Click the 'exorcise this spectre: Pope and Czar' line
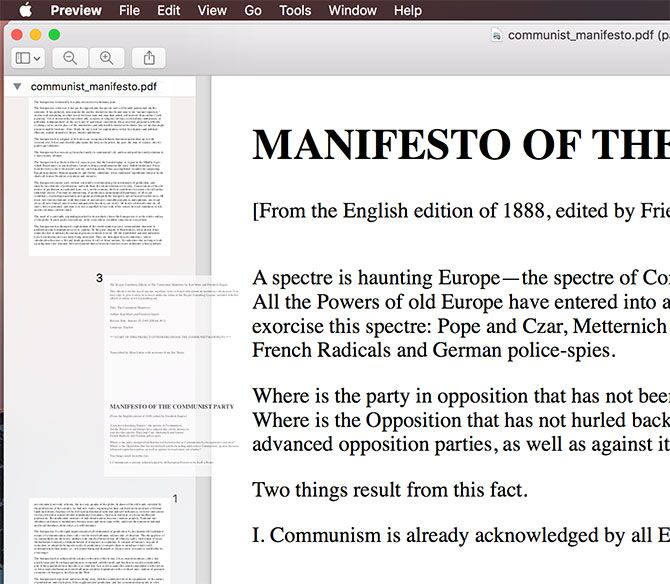Viewport: 670px width, 584px height. (x=461, y=326)
